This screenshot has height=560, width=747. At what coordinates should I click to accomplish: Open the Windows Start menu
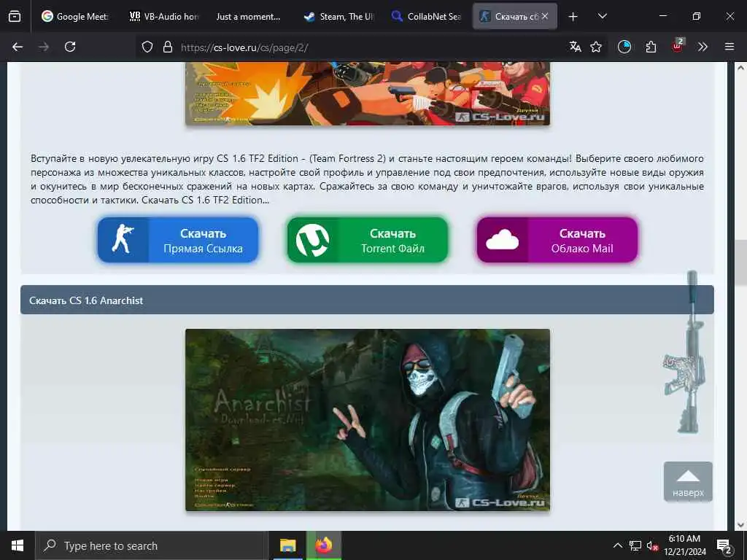point(18,545)
